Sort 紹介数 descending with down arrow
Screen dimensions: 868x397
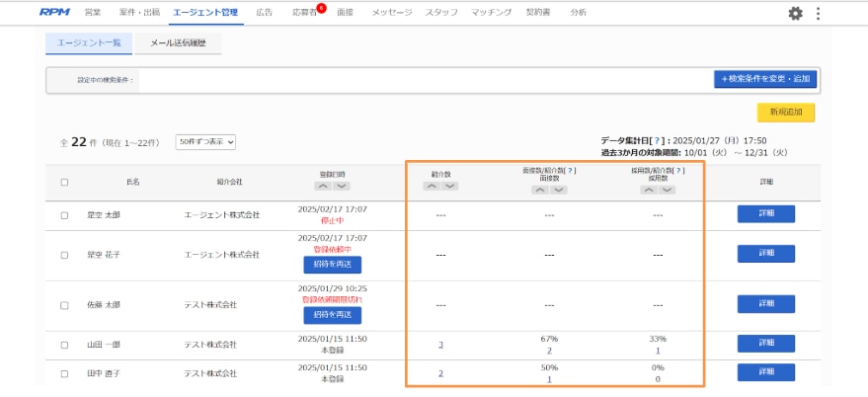click(x=450, y=186)
